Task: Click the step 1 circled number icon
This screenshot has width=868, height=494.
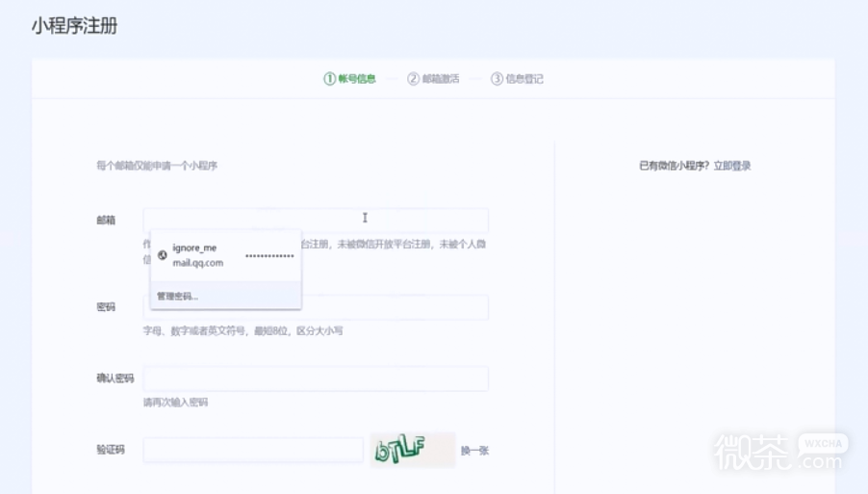Action: click(329, 79)
